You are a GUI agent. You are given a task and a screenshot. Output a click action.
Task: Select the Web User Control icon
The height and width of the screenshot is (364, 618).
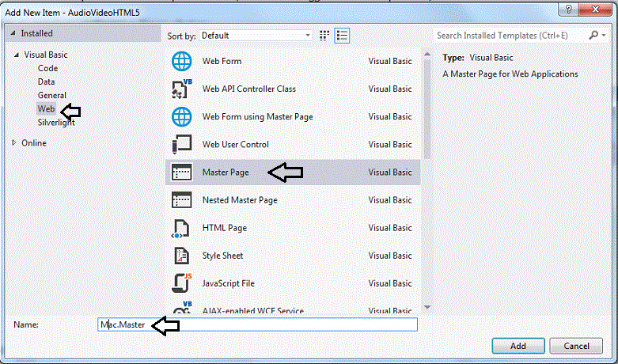[x=182, y=144]
